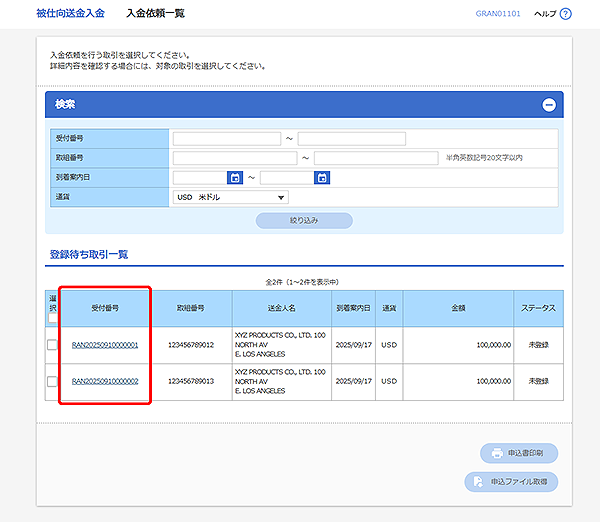The width and height of the screenshot is (600, 522).
Task: Click the ヘルプ text link
Action: coord(545,14)
